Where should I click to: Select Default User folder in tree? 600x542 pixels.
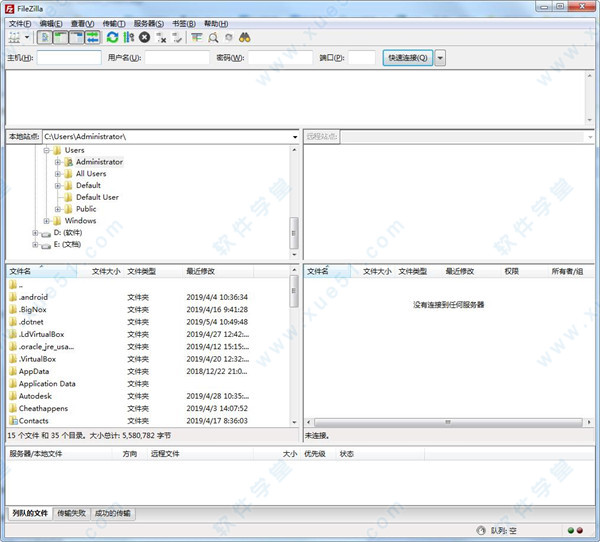point(97,197)
